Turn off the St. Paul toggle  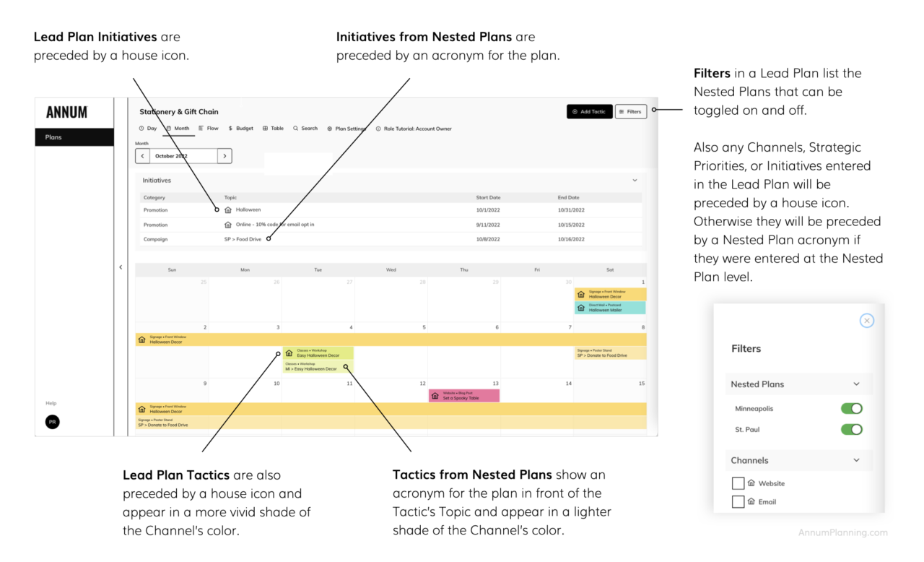pyautogui.click(x=851, y=429)
